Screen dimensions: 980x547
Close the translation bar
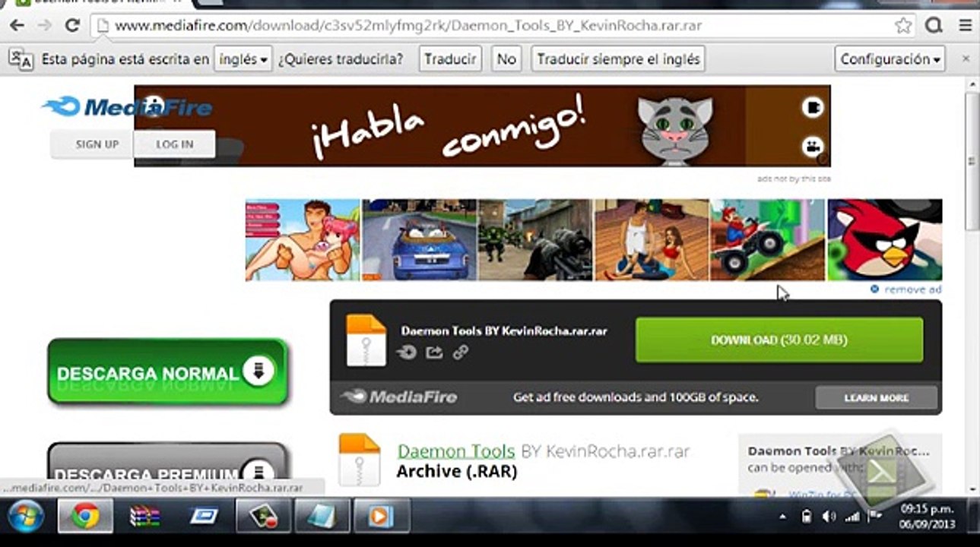click(966, 58)
